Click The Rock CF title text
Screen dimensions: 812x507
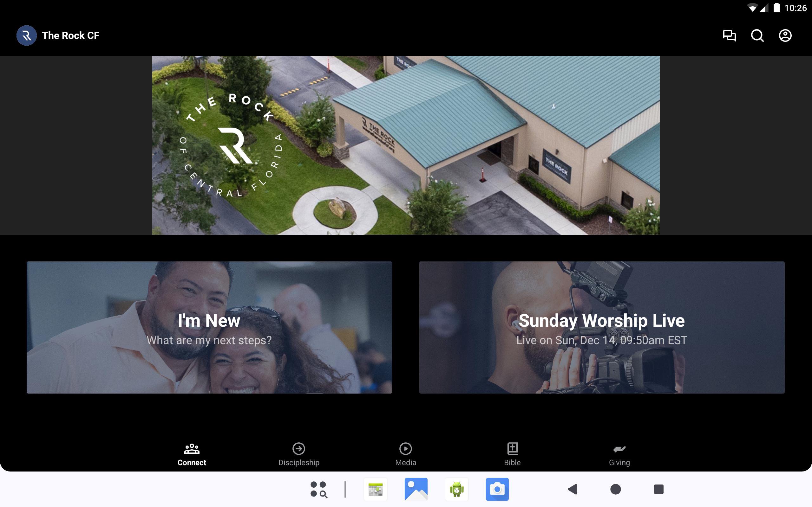[70, 35]
